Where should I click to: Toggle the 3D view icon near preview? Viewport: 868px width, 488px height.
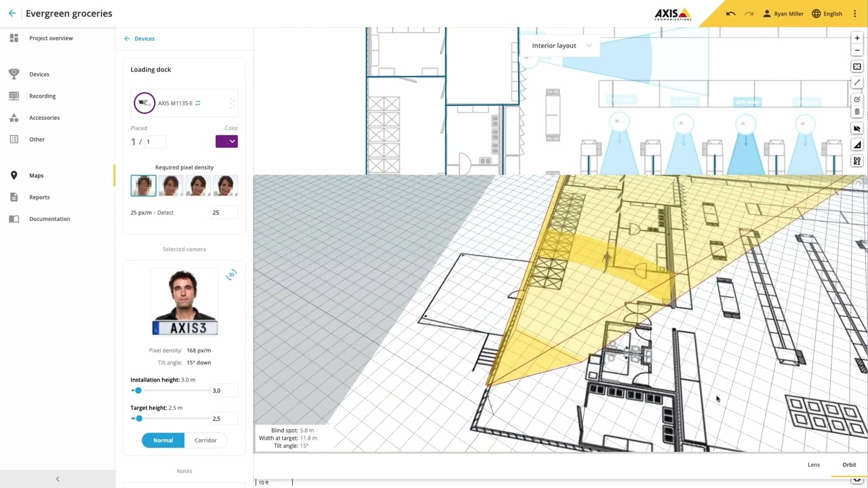coord(231,274)
